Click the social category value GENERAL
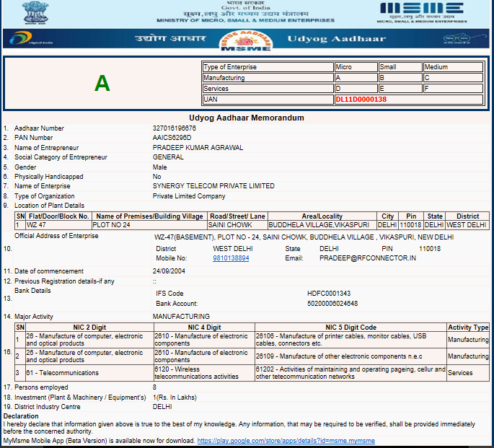Screen dimensions: 494x448 [168, 157]
